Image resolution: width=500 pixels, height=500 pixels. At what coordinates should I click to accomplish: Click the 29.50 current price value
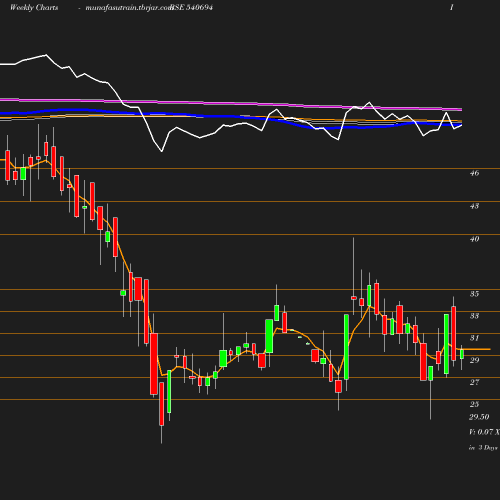pyautogui.click(x=479, y=417)
